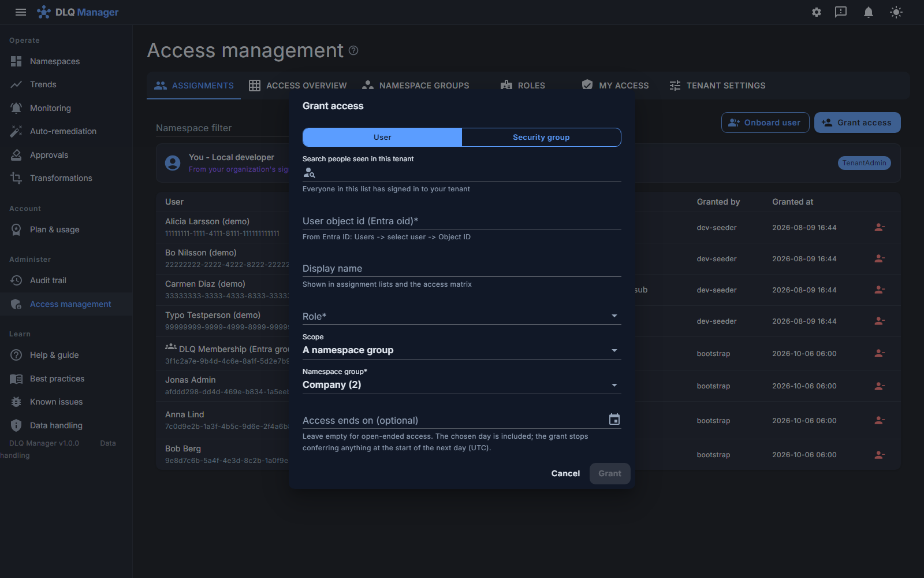924x578 pixels.
Task: Click the 'You - Local developer' avatar icon
Action: (x=173, y=163)
